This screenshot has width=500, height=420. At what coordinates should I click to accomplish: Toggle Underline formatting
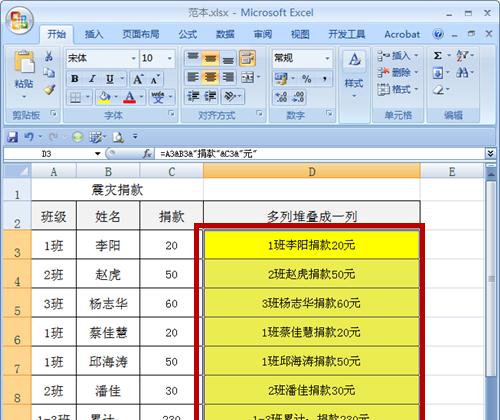(110, 79)
